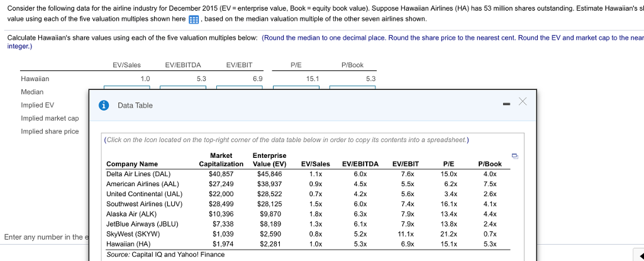Minimize the Data Table dialog
The height and width of the screenshot is (261, 644).
click(x=508, y=104)
